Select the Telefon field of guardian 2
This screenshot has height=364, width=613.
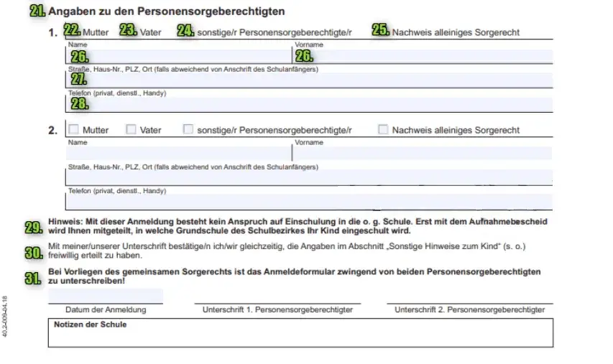[x=309, y=202]
